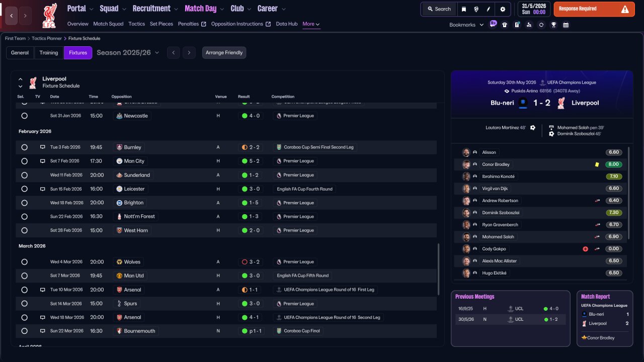Click the pencil edit icon
The width and height of the screenshot is (644, 362).
tap(489, 9)
